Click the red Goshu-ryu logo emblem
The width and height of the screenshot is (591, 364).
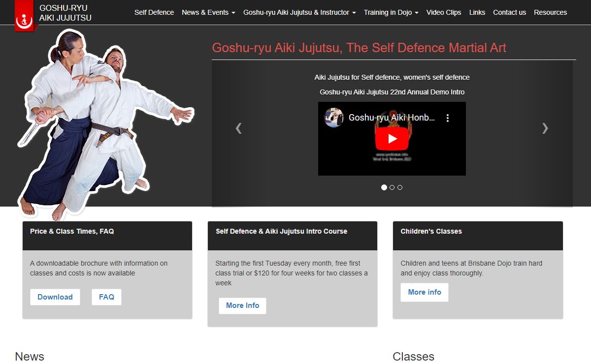(24, 16)
